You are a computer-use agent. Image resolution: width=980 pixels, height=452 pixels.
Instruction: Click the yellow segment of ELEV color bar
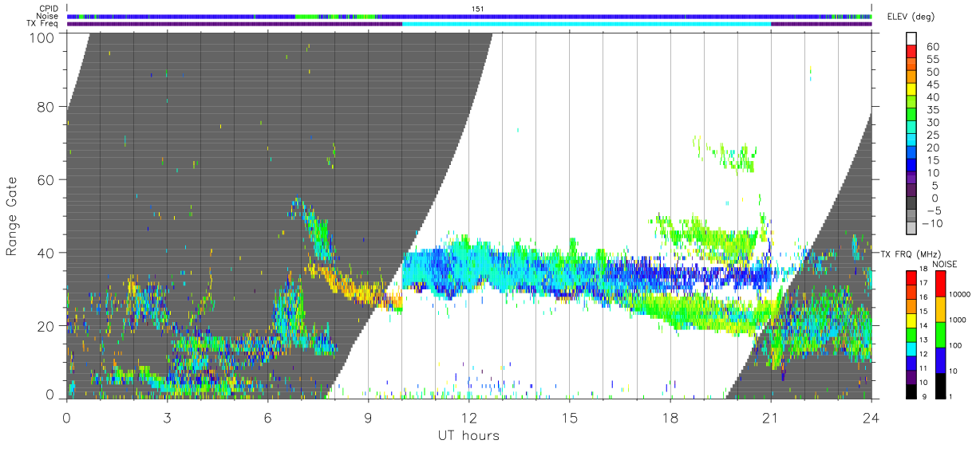[913, 91]
